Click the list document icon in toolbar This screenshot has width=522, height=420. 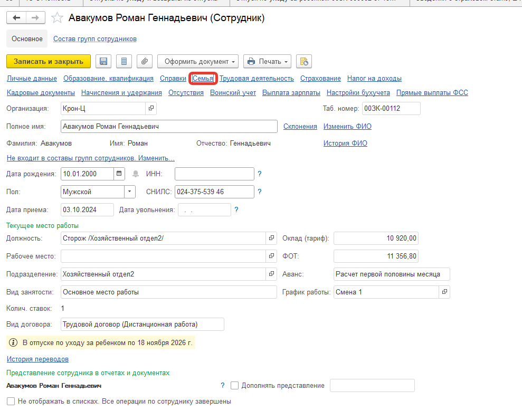pyautogui.click(x=124, y=61)
